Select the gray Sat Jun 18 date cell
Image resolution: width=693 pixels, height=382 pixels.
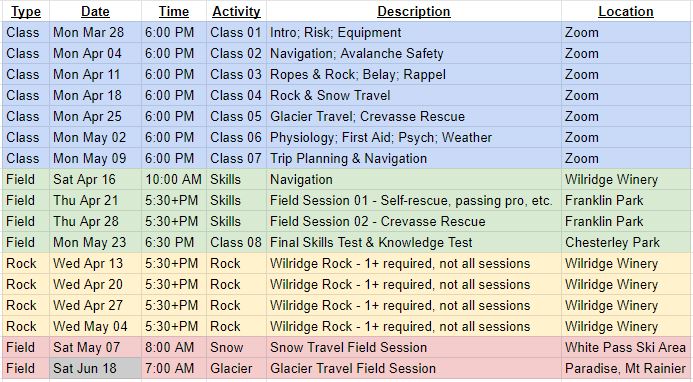(95, 369)
